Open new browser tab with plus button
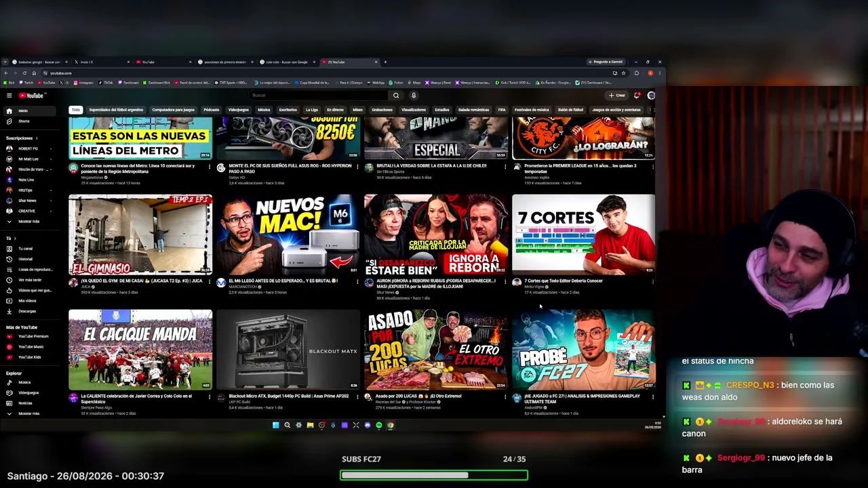This screenshot has height=488, width=868. point(385,62)
